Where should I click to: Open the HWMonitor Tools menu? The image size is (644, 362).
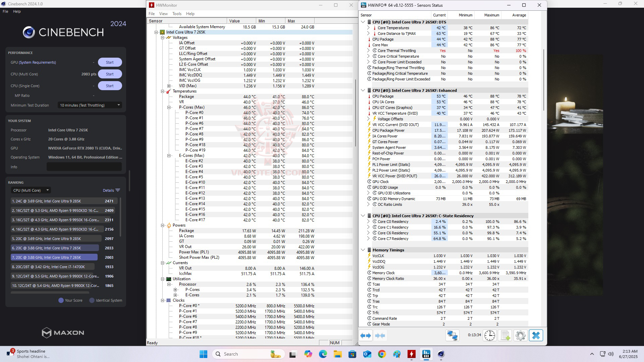click(177, 14)
